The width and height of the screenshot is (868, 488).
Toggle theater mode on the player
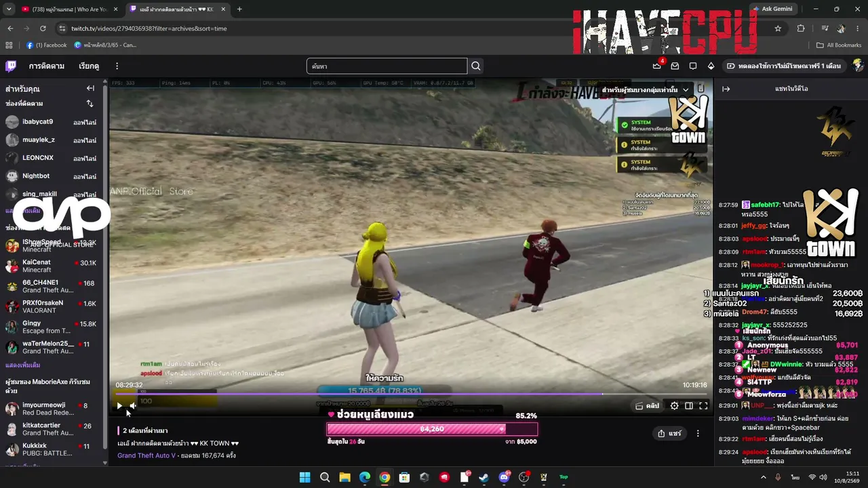click(x=689, y=406)
